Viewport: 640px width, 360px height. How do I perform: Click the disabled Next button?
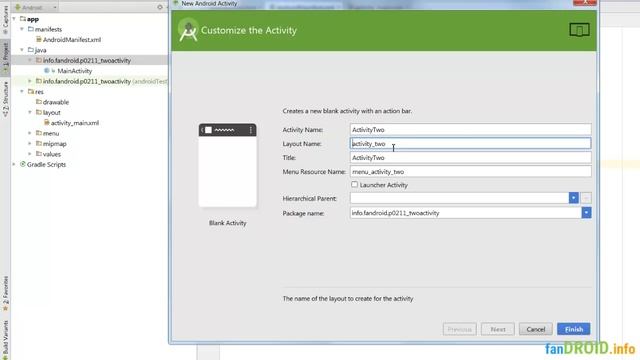[x=498, y=329]
